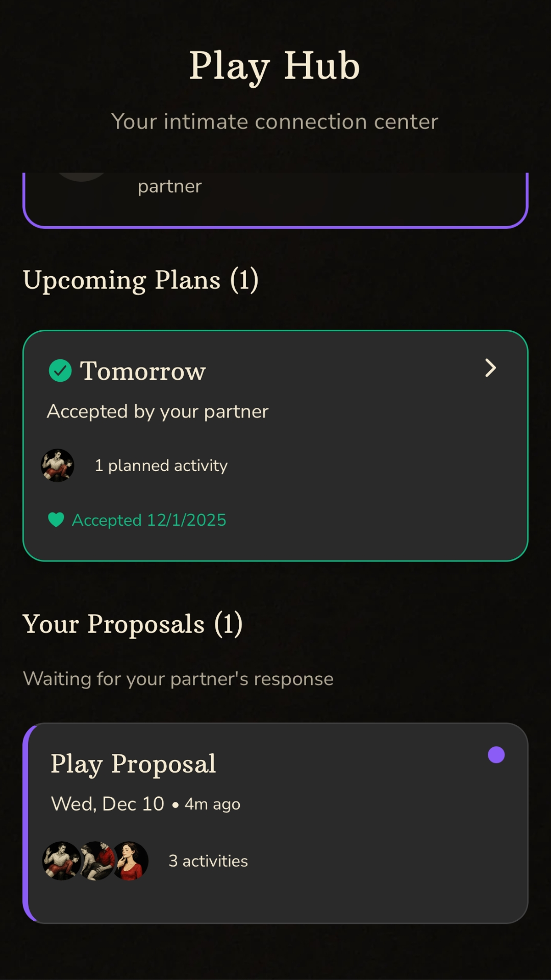Image resolution: width=551 pixels, height=980 pixels.
Task: Tap the "Accepted 12/1/2025" status text
Action: (x=149, y=520)
